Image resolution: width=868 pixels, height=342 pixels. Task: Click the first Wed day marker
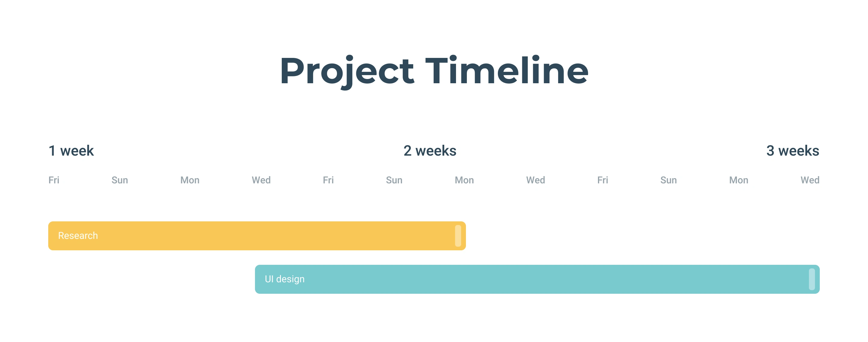pyautogui.click(x=261, y=180)
